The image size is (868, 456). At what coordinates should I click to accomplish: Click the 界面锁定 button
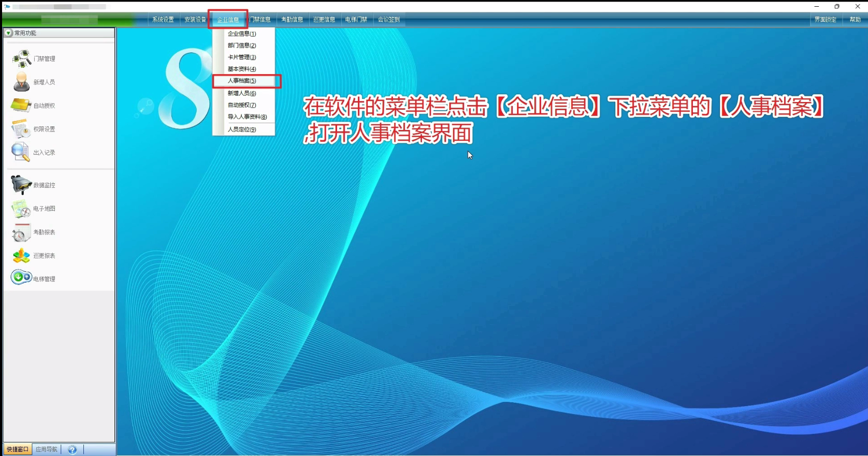click(x=825, y=20)
